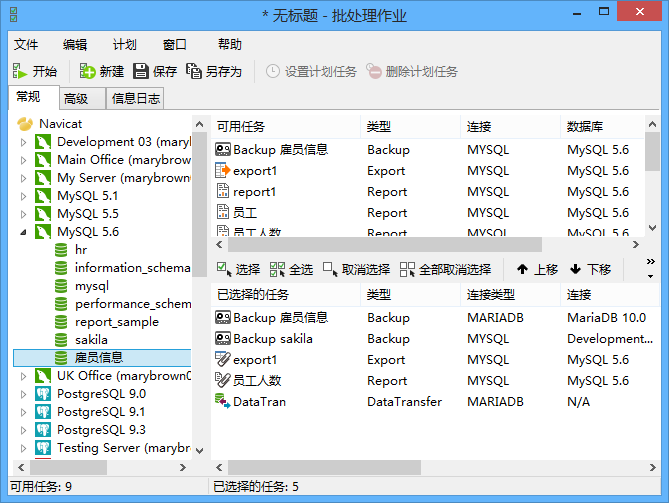Viewport: 669px width, 503px height.
Task: Click the connection tree scroll-down arrow
Action: point(199,451)
